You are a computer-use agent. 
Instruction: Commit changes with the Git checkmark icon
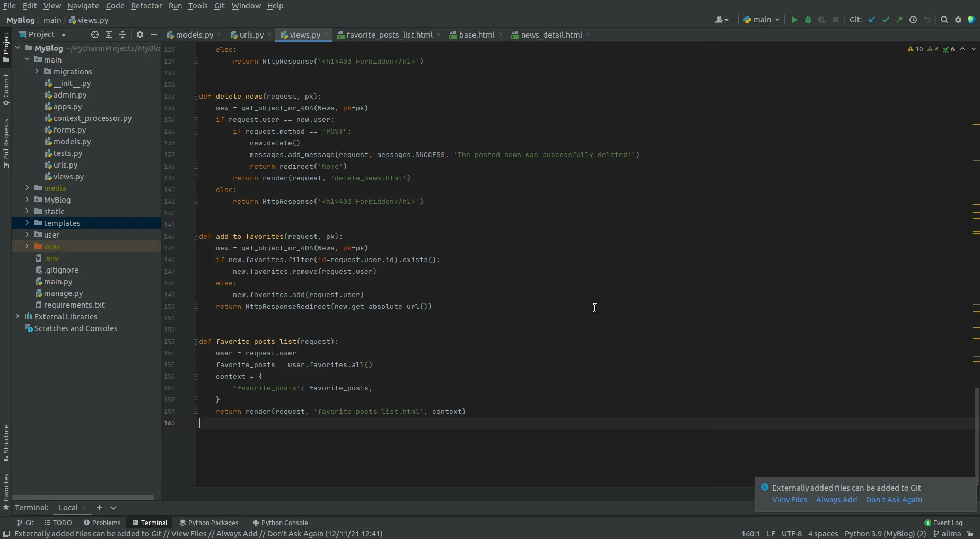(x=886, y=20)
